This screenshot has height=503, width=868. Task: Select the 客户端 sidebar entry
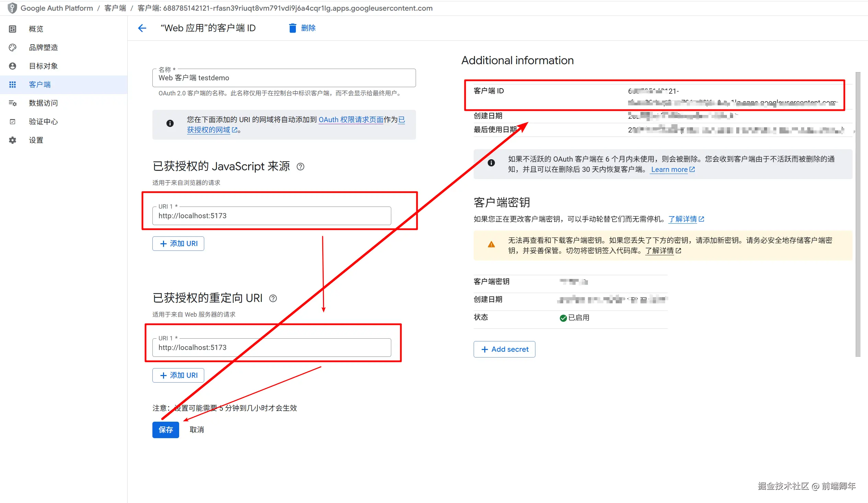pyautogui.click(x=39, y=84)
